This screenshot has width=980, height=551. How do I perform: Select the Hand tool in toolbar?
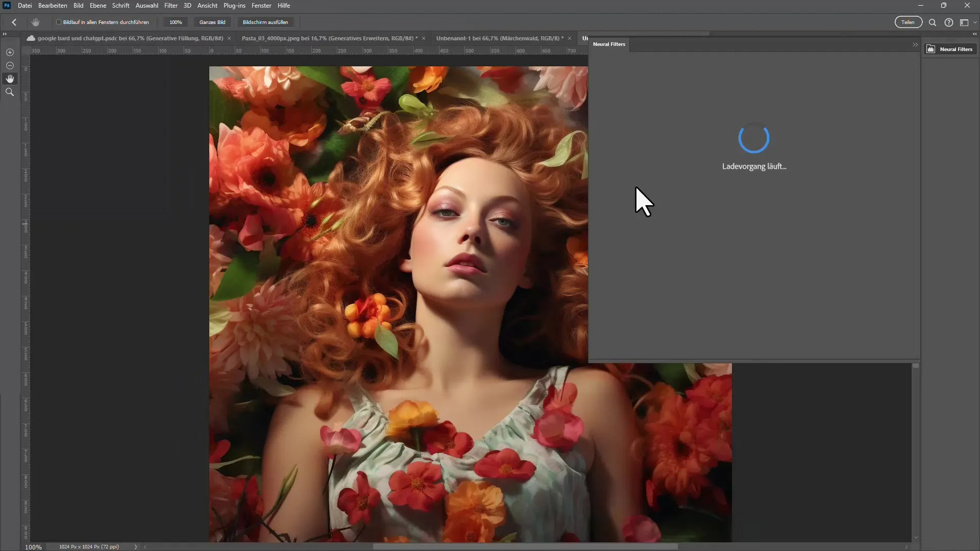[x=10, y=79]
